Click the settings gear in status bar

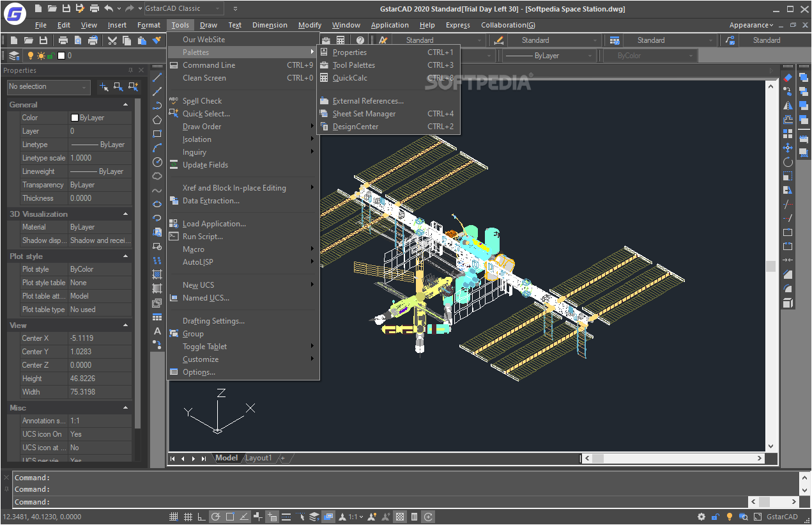701,517
